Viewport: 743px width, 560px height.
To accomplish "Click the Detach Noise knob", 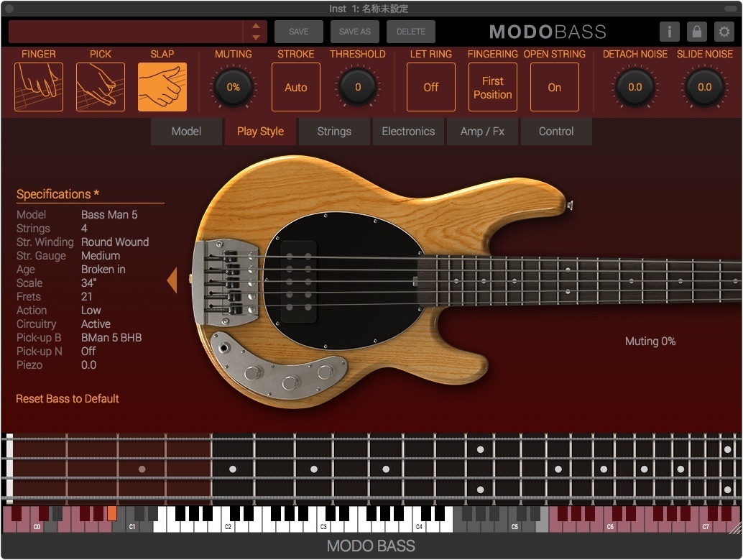I will 635,87.
